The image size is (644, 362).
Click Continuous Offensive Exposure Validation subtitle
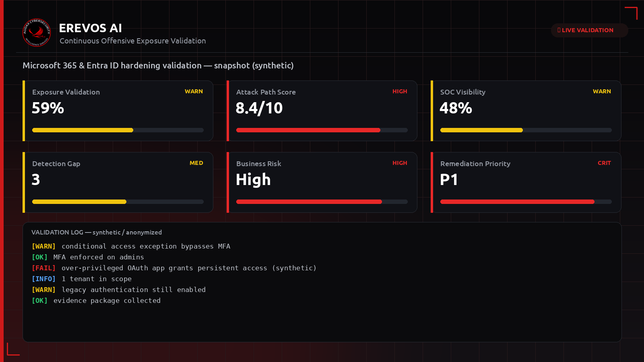tap(133, 41)
